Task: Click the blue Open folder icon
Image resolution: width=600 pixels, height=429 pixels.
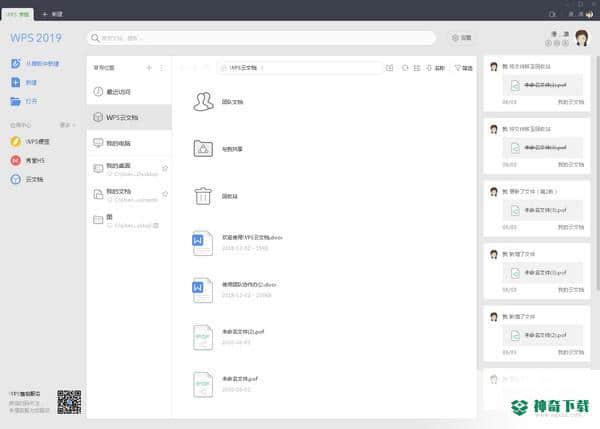Action: [x=15, y=101]
